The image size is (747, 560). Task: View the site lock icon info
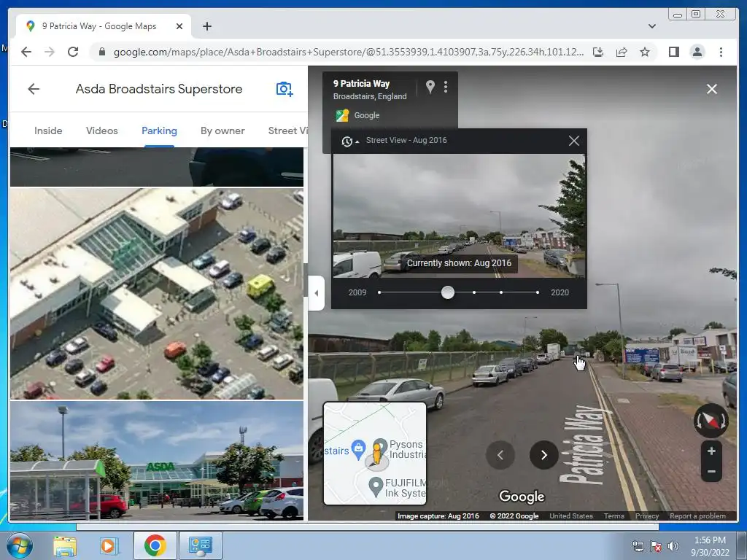click(101, 52)
